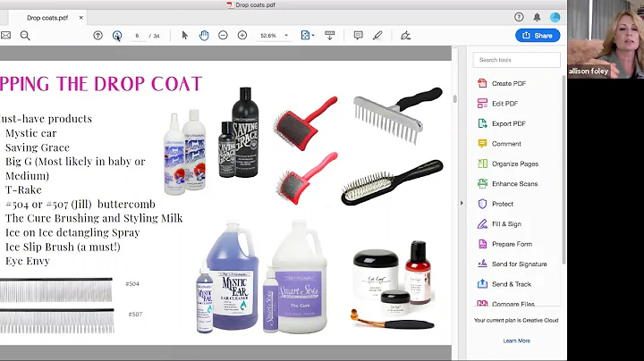The height and width of the screenshot is (361, 644).
Task: Click the Smart Style The Cure jug
Action: pos(300,276)
